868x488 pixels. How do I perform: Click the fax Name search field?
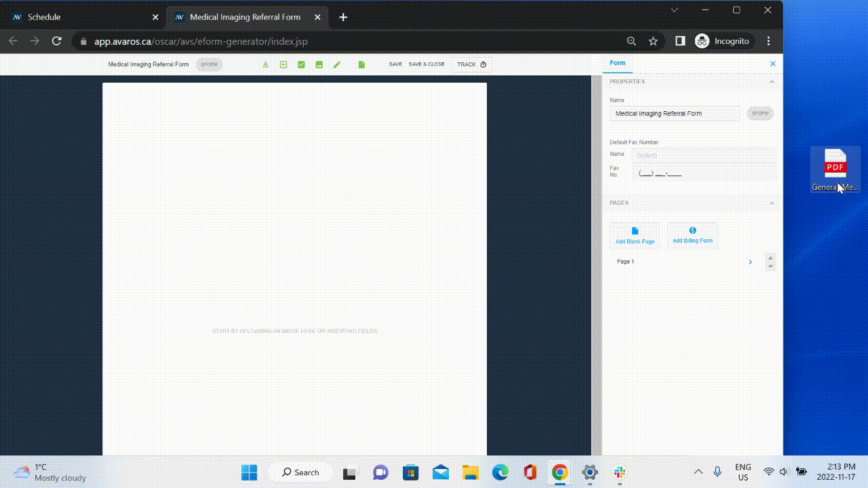703,155
